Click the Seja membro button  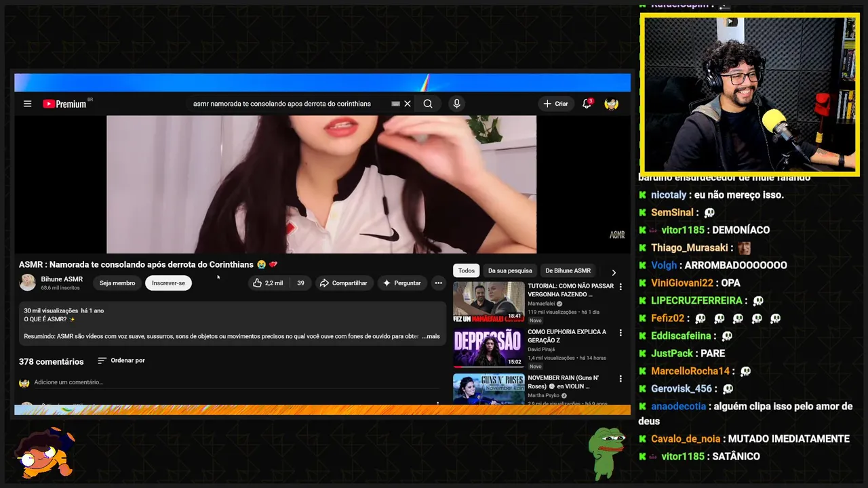(x=117, y=283)
